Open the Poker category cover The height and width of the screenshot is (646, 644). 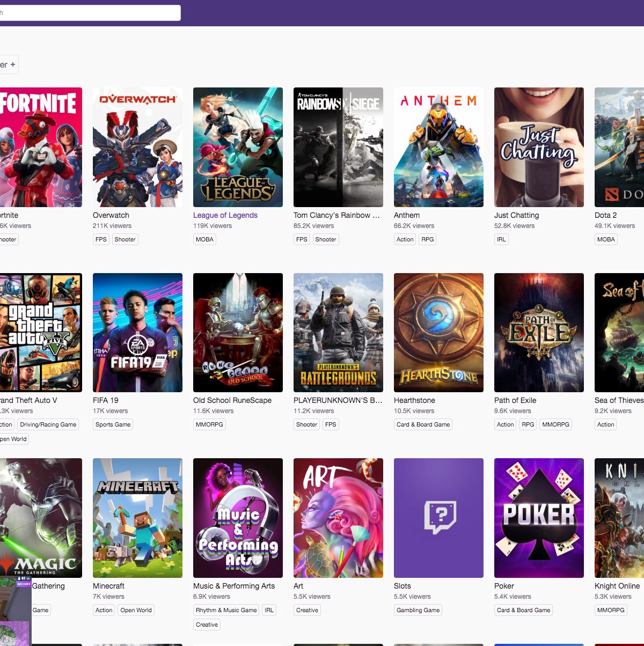[539, 518]
